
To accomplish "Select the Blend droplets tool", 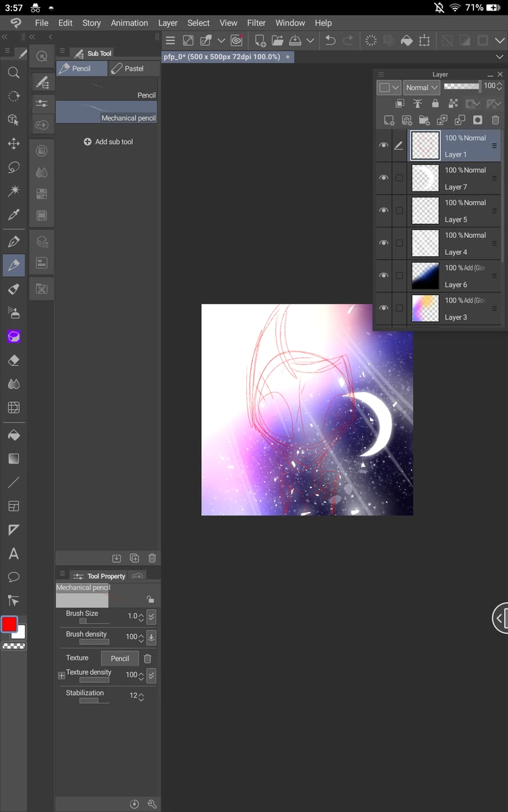I will tap(13, 384).
